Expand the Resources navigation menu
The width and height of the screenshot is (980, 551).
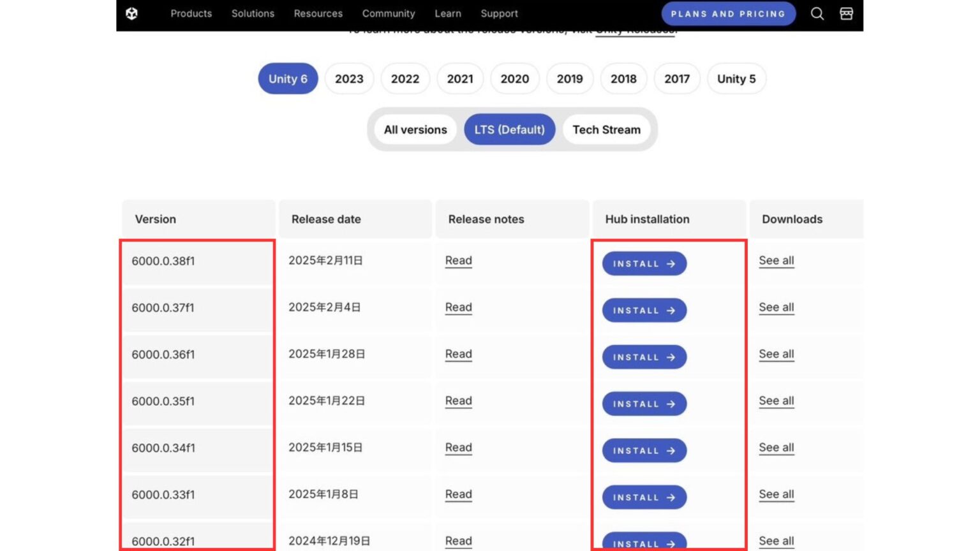point(318,13)
